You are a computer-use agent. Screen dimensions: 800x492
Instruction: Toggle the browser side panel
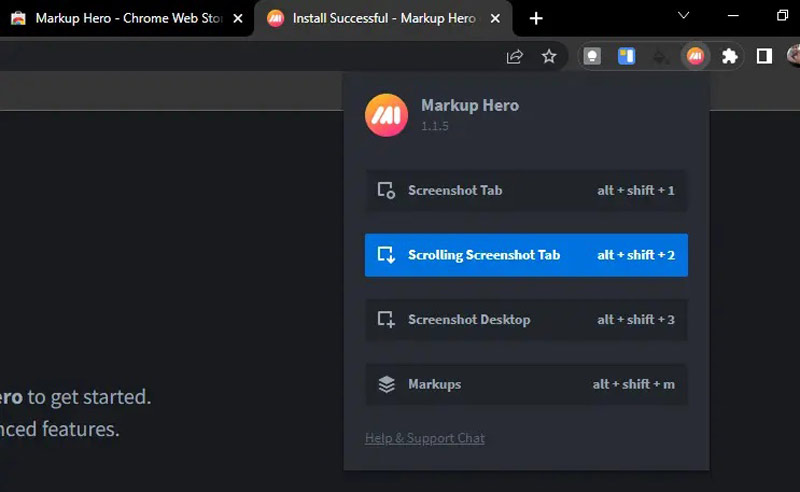click(764, 56)
